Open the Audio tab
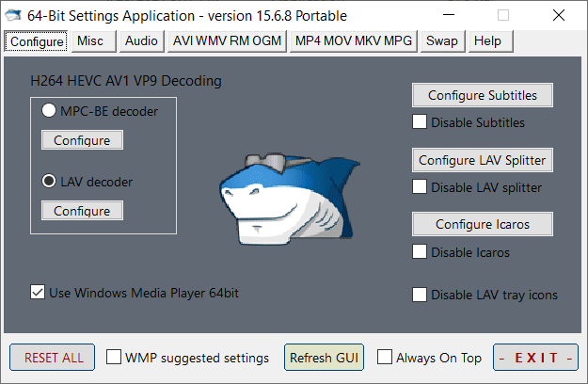The image size is (588, 384). (141, 41)
